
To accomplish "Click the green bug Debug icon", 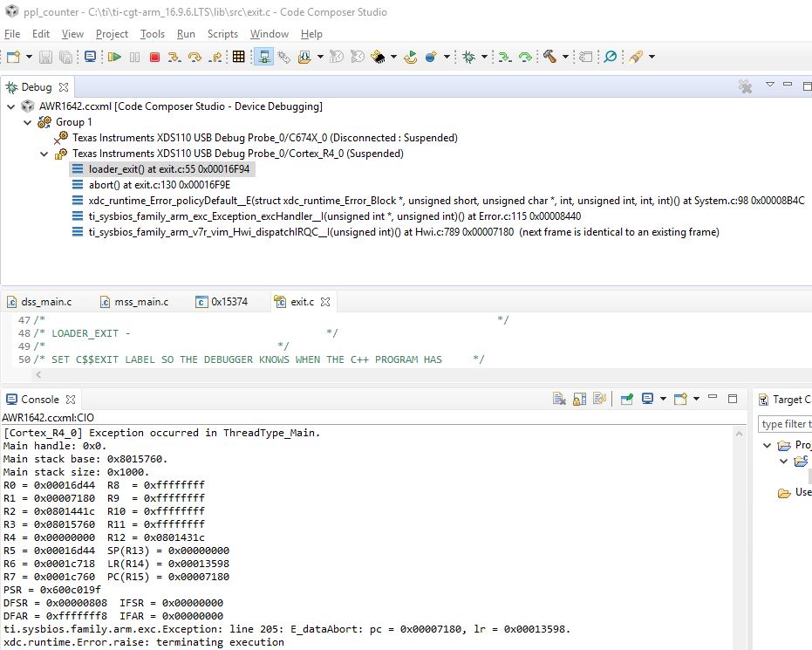I will pyautogui.click(x=469, y=57).
